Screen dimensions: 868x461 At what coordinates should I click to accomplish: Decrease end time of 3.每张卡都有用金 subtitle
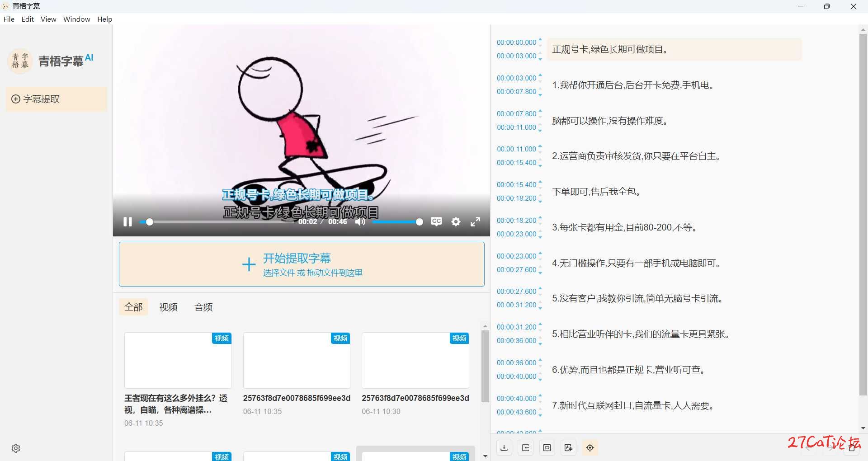[540, 237]
